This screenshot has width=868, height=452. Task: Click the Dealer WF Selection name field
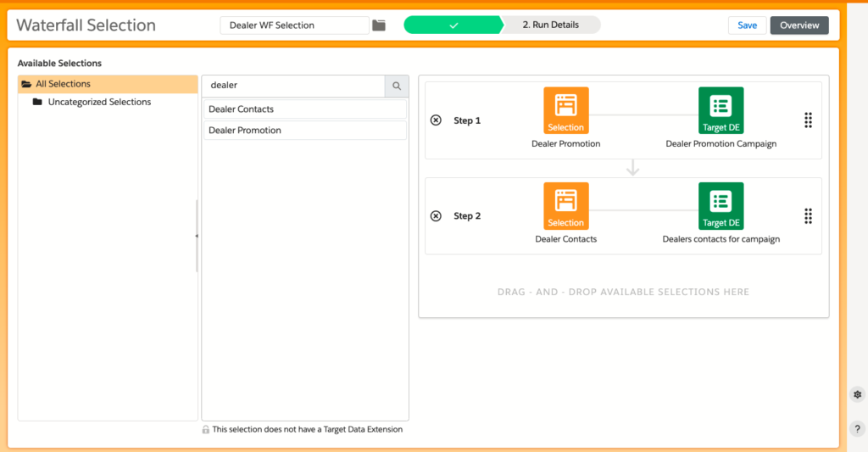pos(294,25)
